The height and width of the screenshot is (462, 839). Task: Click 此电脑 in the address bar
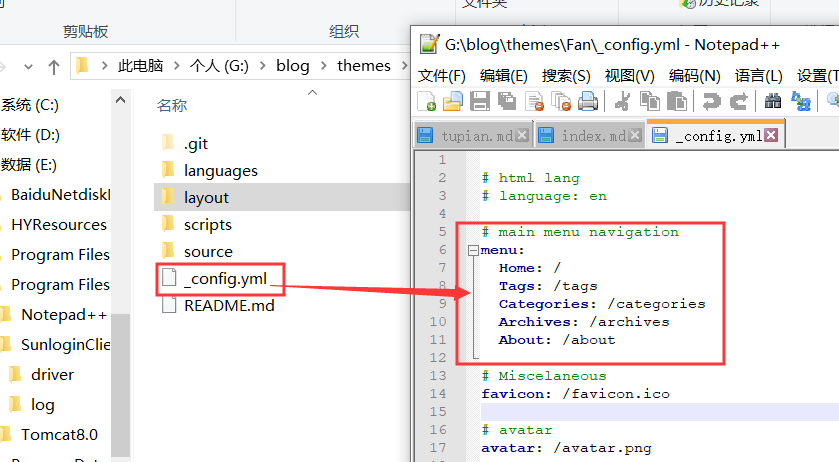point(140,66)
